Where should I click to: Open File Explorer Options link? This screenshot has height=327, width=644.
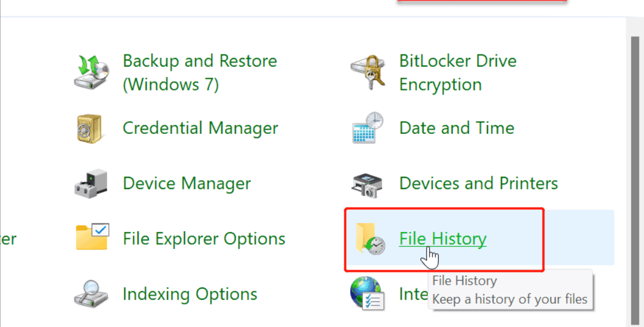coord(204,239)
